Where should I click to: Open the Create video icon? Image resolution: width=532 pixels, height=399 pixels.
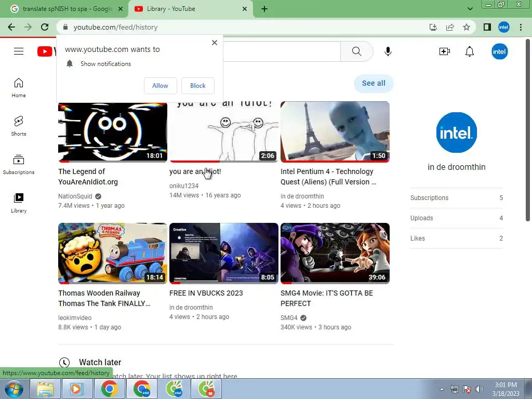(x=445, y=51)
